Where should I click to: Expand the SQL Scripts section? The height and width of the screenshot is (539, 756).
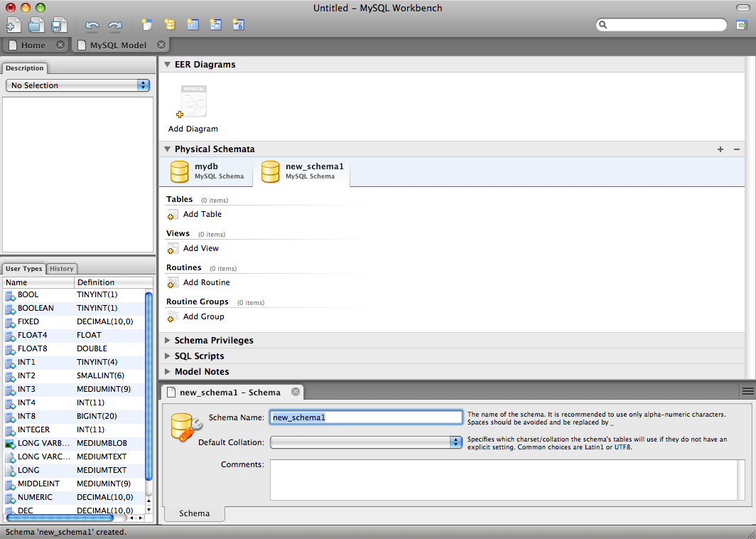(168, 356)
